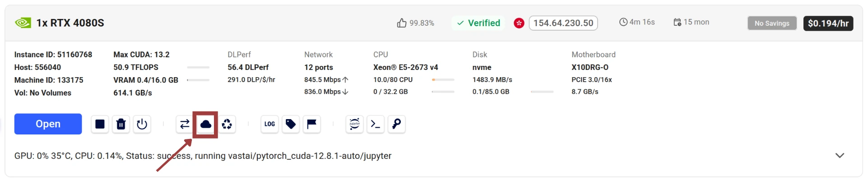Open the copy data transfer arrows icon
The image size is (868, 180).
click(x=185, y=124)
